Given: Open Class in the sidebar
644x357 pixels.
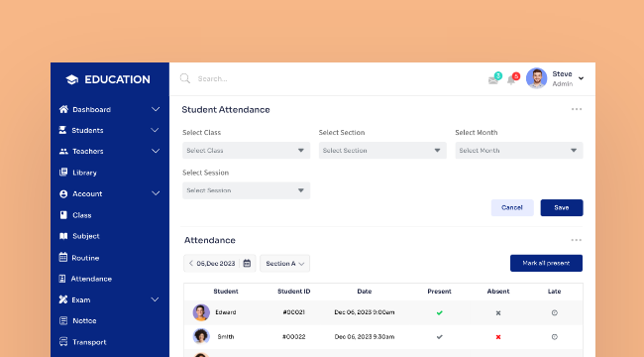Looking at the screenshot, I should [81, 215].
